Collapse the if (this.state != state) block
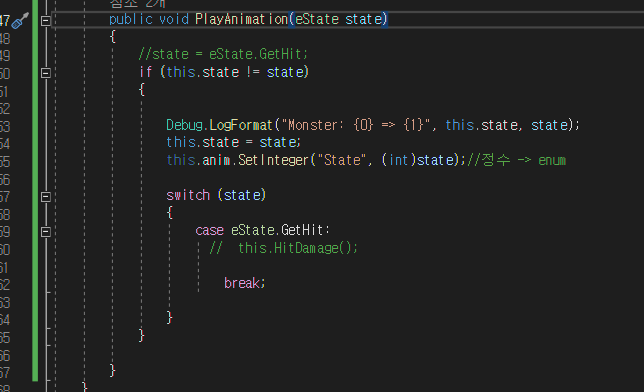Image resolution: width=644 pixels, height=392 pixels. pyautogui.click(x=46, y=73)
